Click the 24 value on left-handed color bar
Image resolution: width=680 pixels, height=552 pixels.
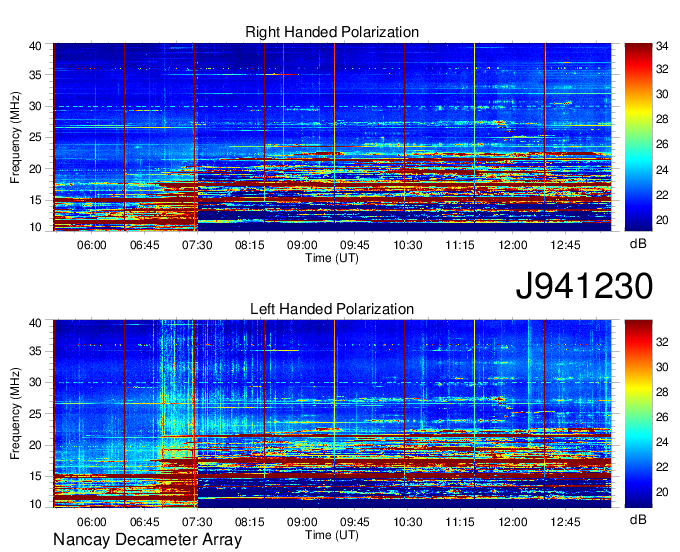tap(662, 442)
